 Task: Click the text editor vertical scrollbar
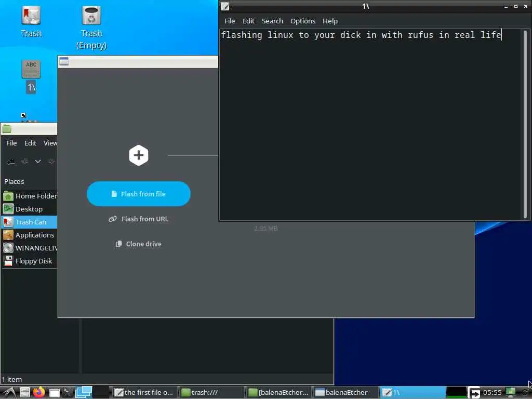pyautogui.click(x=525, y=124)
